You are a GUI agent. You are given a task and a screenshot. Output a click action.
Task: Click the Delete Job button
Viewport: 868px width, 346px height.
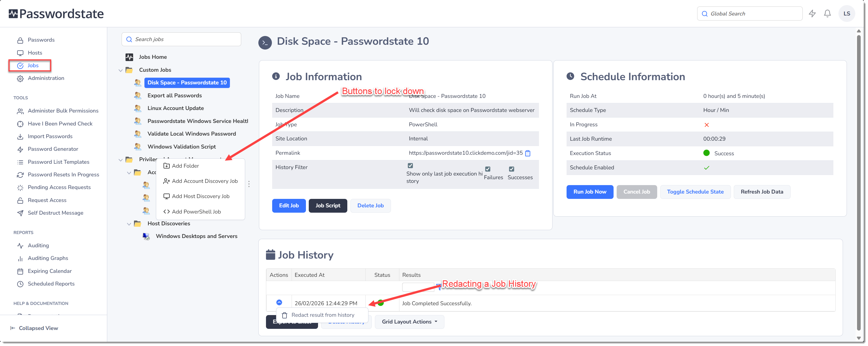click(370, 206)
